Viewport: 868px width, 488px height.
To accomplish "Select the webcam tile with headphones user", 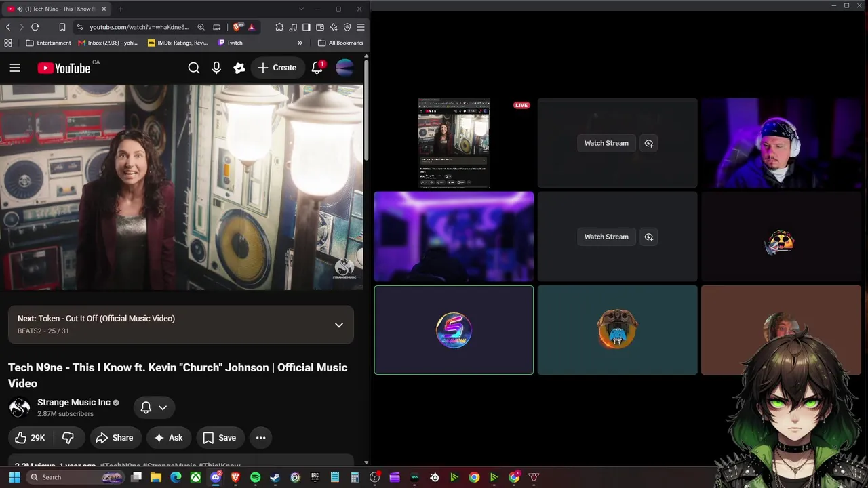I will (781, 143).
